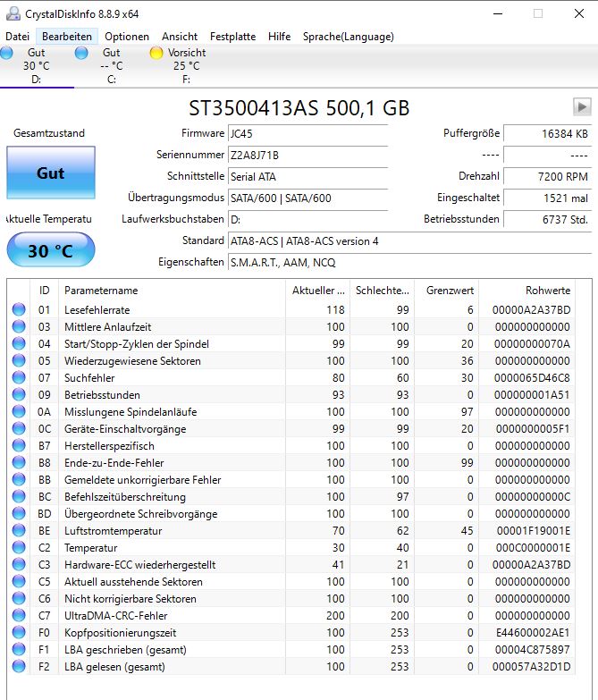This screenshot has height=700, width=598.
Task: Click status icon for Hardware-ECC wiederhergestellt
Action: [x=19, y=564]
